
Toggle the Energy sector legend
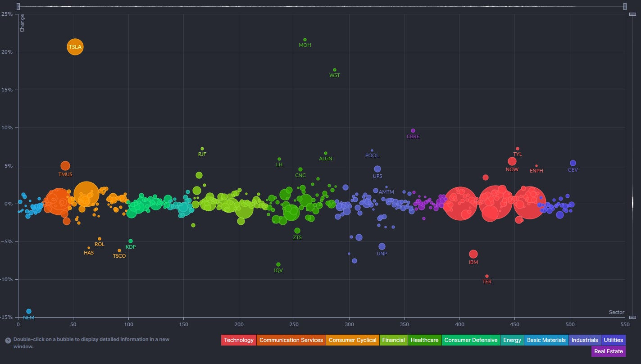click(512, 340)
